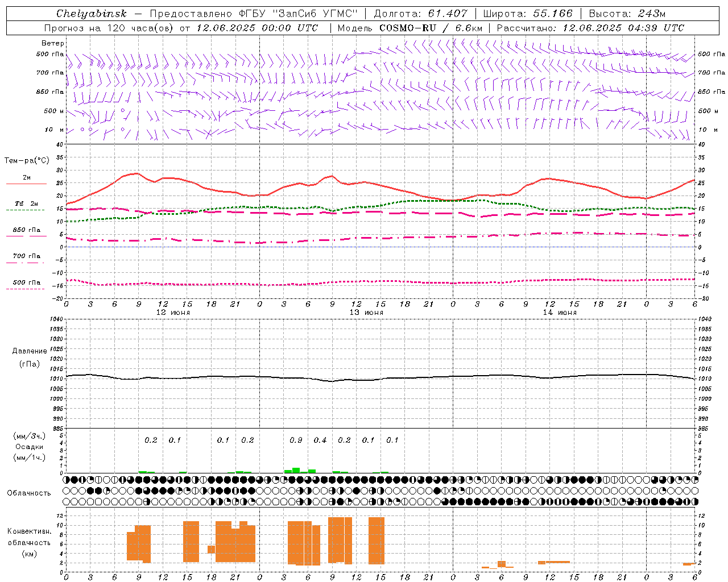Viewport: 728px width, 582px height.
Task: Click the "Chelyabinsk" station title
Action: coord(91,14)
